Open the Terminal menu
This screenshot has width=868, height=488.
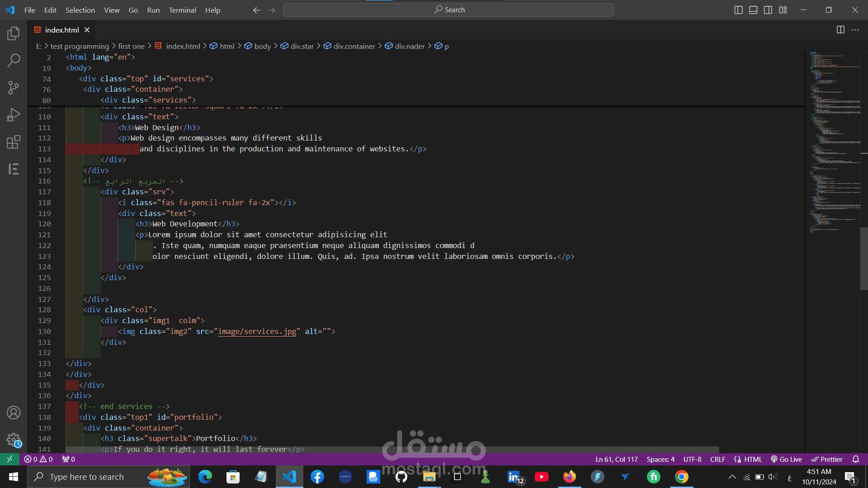[182, 10]
